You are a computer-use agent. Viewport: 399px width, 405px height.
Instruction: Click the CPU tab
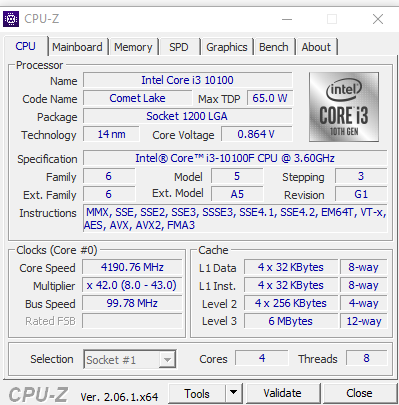point(25,46)
